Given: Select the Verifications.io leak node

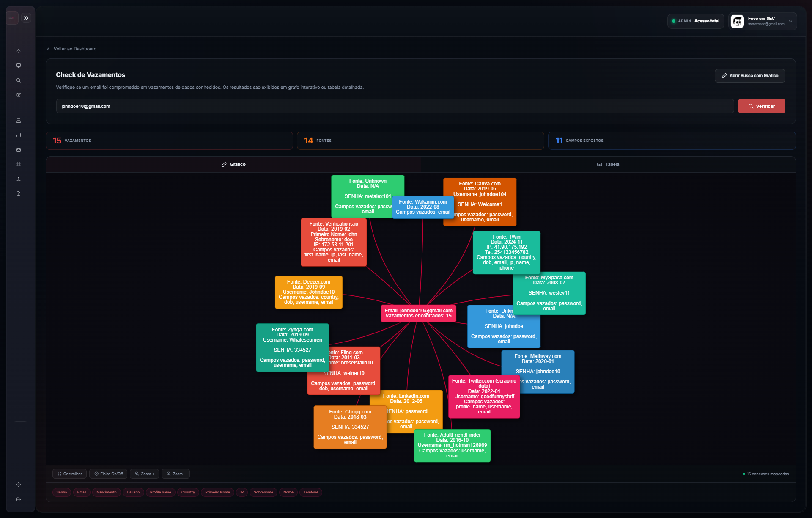Looking at the screenshot, I should [334, 242].
